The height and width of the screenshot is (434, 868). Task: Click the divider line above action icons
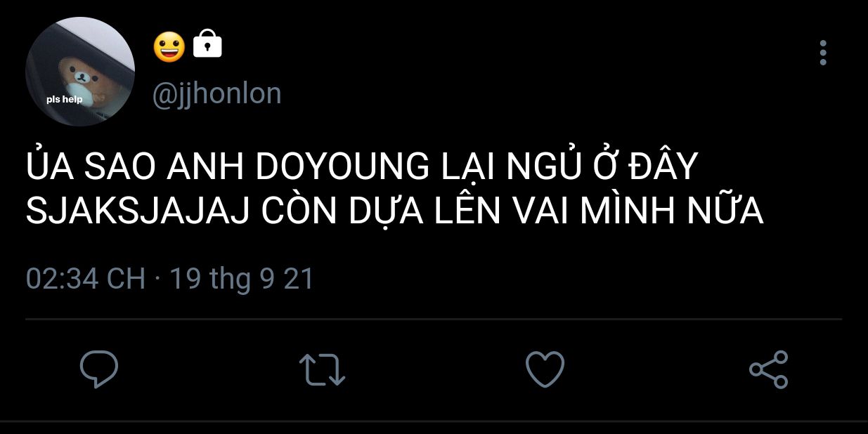tap(434, 320)
